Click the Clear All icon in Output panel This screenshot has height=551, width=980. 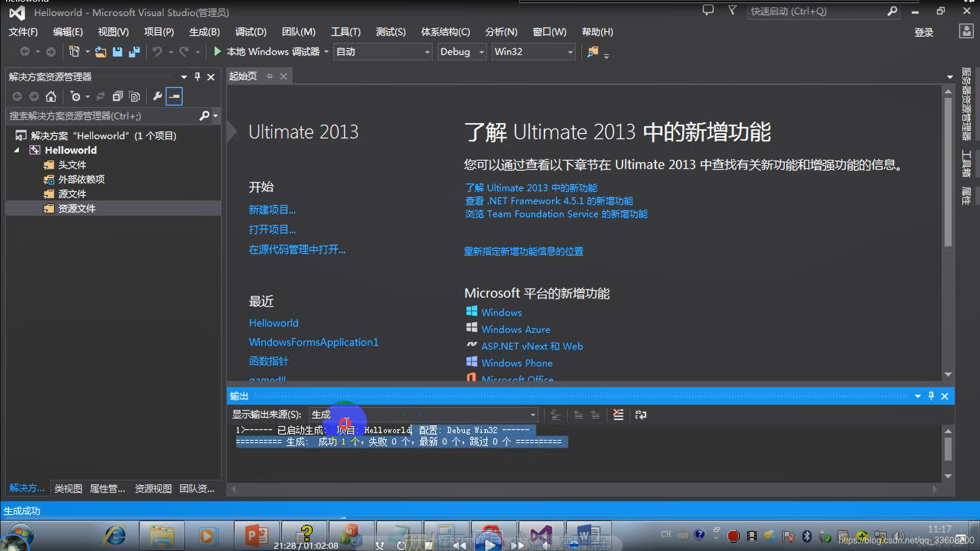pos(618,414)
